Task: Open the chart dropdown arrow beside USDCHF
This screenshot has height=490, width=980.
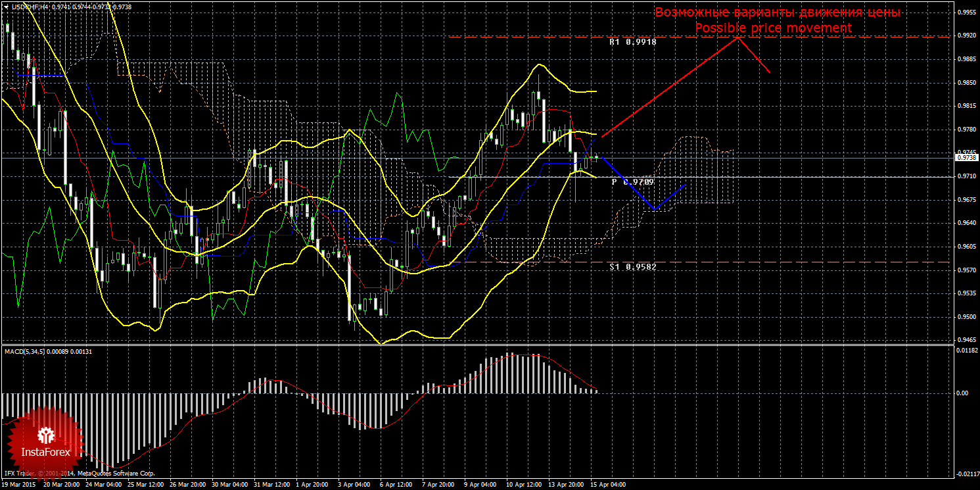Action: (6, 6)
